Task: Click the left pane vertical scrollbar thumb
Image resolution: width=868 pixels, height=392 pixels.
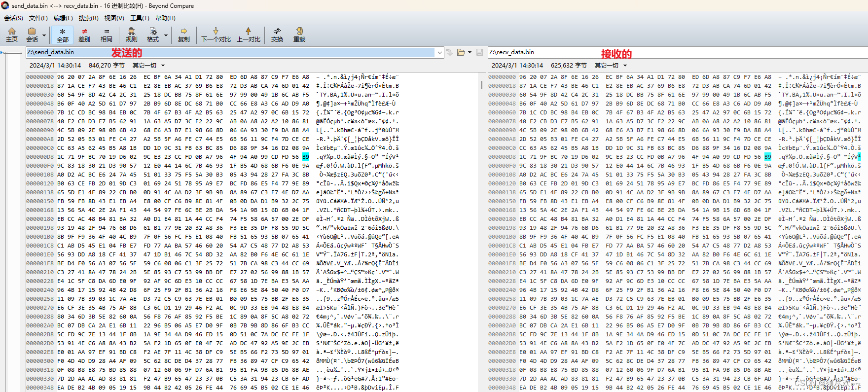Action: click(x=482, y=84)
